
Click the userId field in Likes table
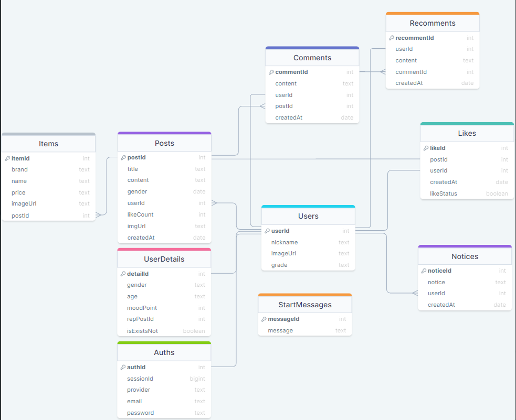[467, 170]
